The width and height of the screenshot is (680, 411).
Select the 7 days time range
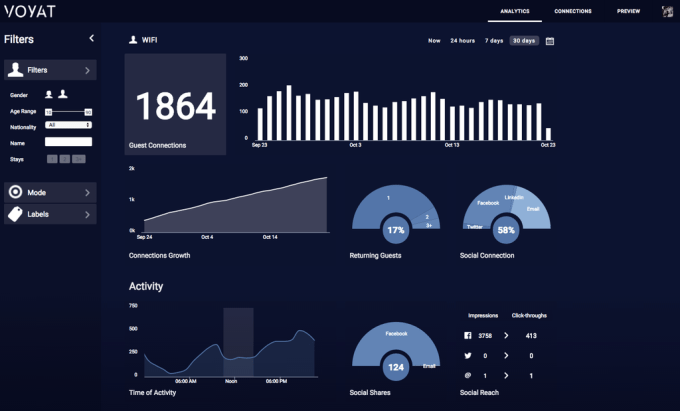click(x=494, y=41)
